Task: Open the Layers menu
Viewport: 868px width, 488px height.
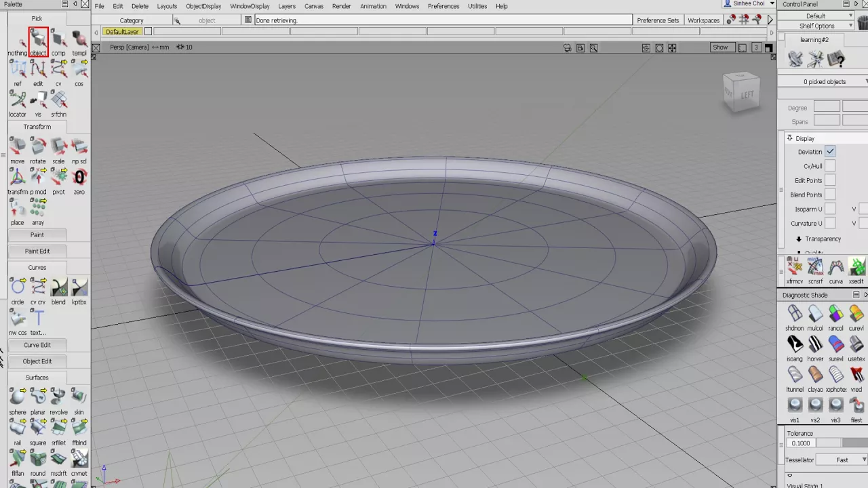Action: coord(287,6)
